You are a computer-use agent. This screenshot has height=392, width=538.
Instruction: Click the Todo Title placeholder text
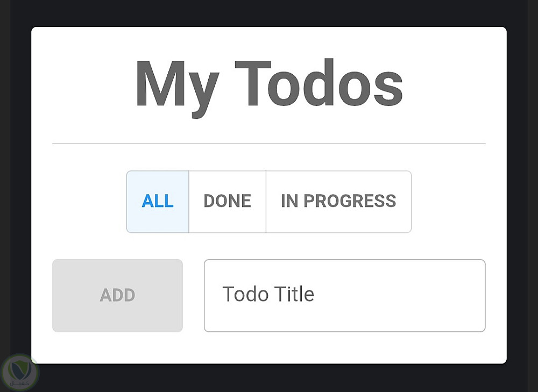tap(268, 295)
